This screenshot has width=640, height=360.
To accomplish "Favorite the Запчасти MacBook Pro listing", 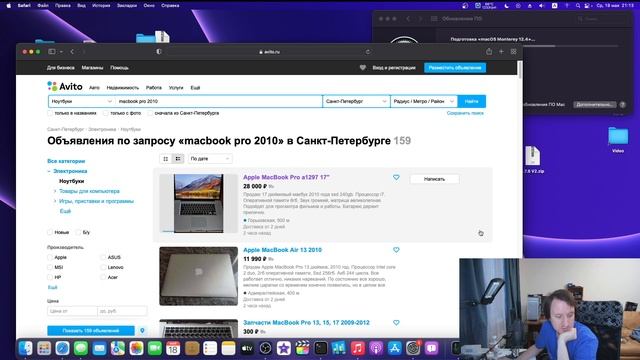I will coord(396,322).
